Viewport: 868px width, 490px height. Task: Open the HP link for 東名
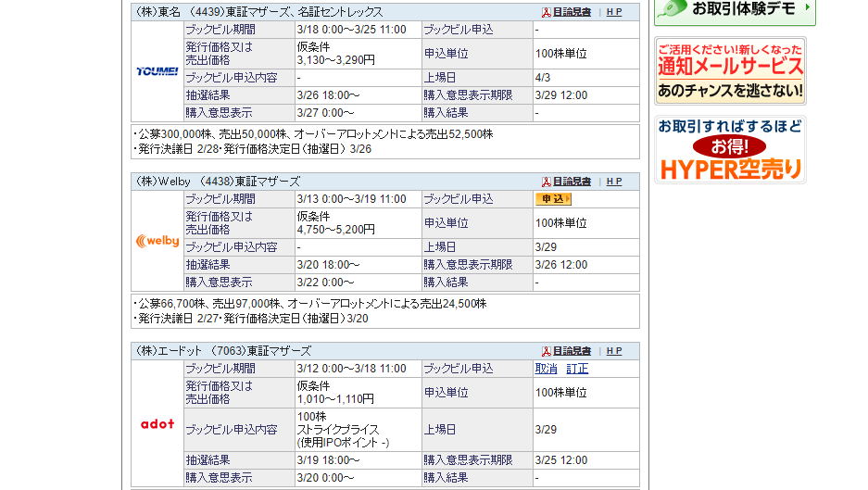(x=614, y=12)
